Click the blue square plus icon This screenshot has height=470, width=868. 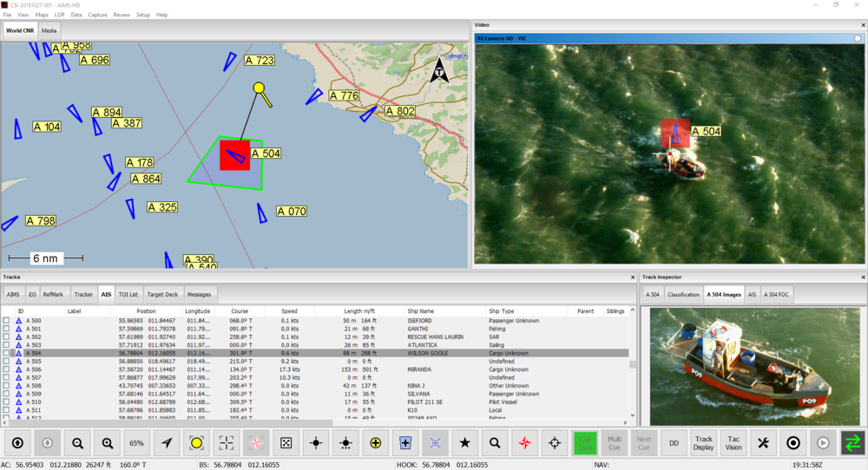click(405, 443)
